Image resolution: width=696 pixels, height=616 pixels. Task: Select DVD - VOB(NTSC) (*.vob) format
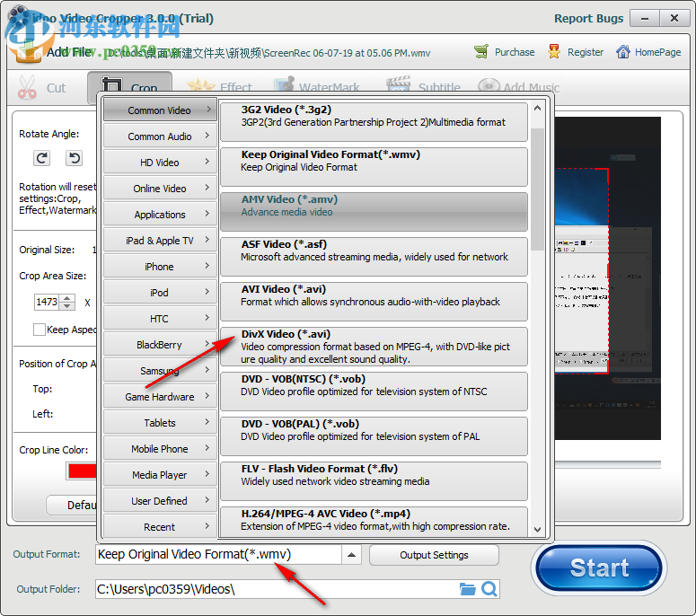[374, 391]
